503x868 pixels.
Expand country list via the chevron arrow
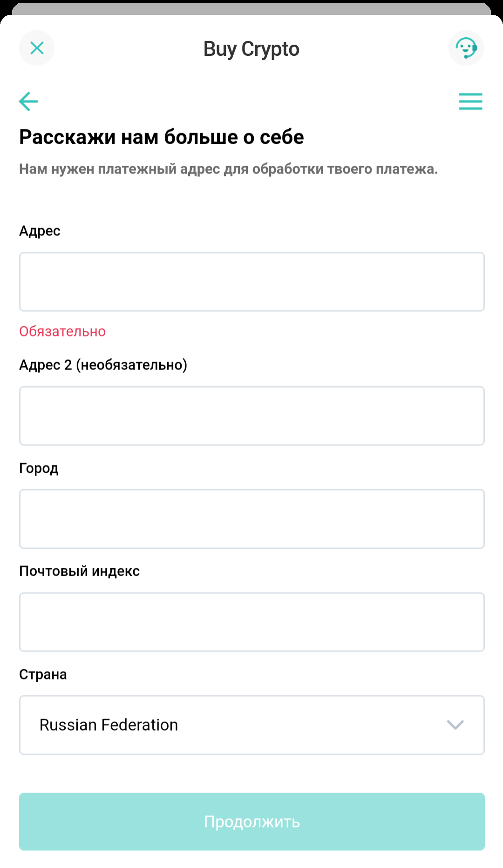click(x=455, y=725)
